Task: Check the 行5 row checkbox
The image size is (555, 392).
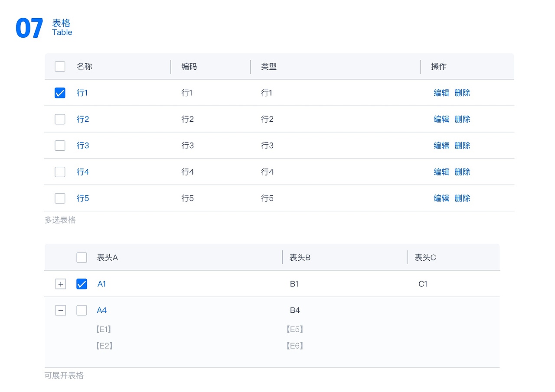Action: pos(60,198)
